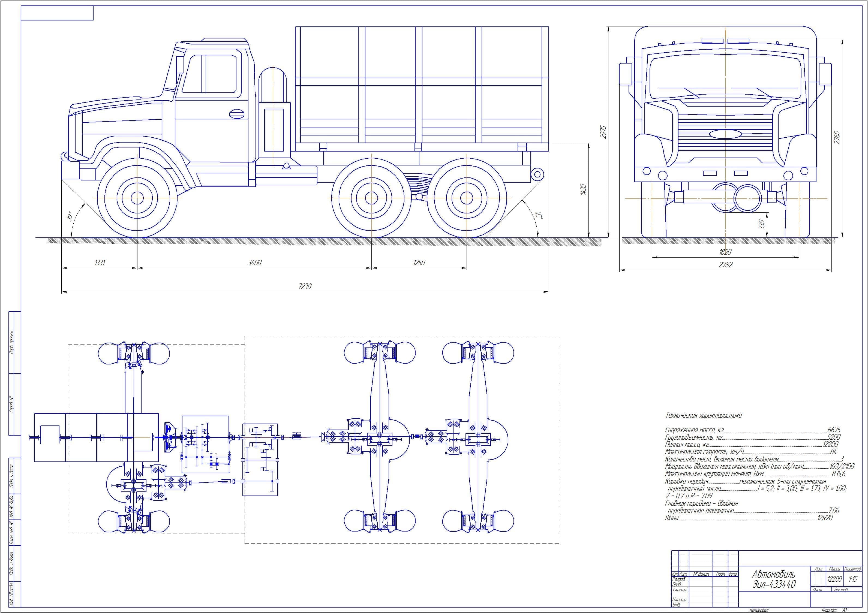
Task: Click the 'Автомобиль Зил-433440' title text
Action: coord(774,579)
